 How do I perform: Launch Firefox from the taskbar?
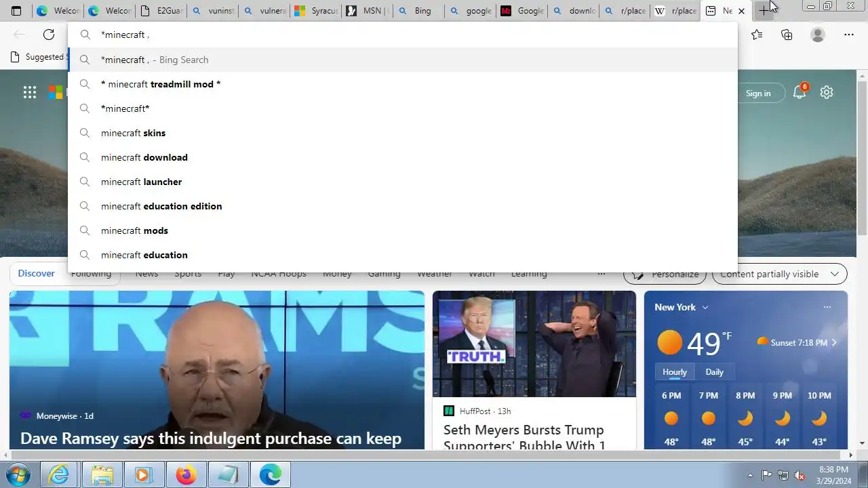pyautogui.click(x=186, y=474)
